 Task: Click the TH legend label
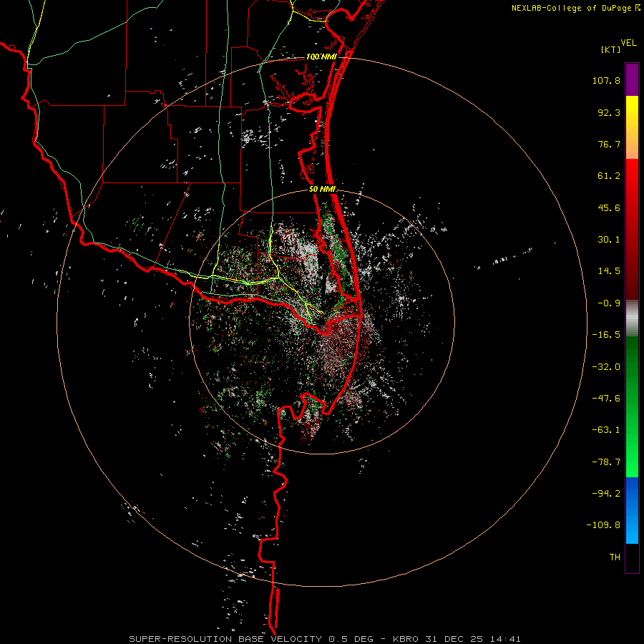point(615,557)
